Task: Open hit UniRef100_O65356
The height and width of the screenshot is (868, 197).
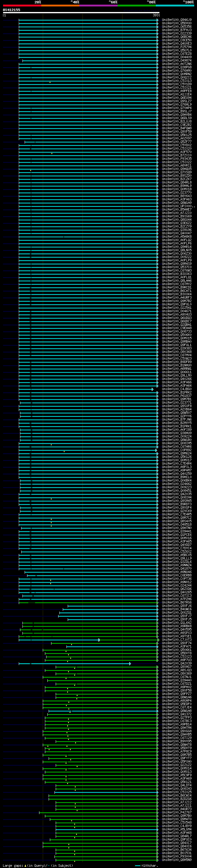Action: tap(176, 26)
